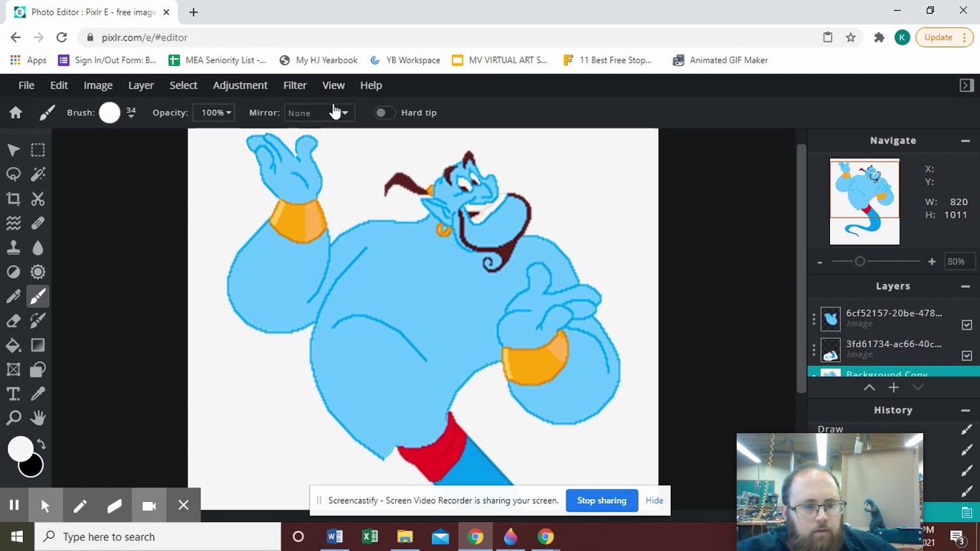
Task: Open the Animated GIF Maker bookmark
Action: pos(720,60)
